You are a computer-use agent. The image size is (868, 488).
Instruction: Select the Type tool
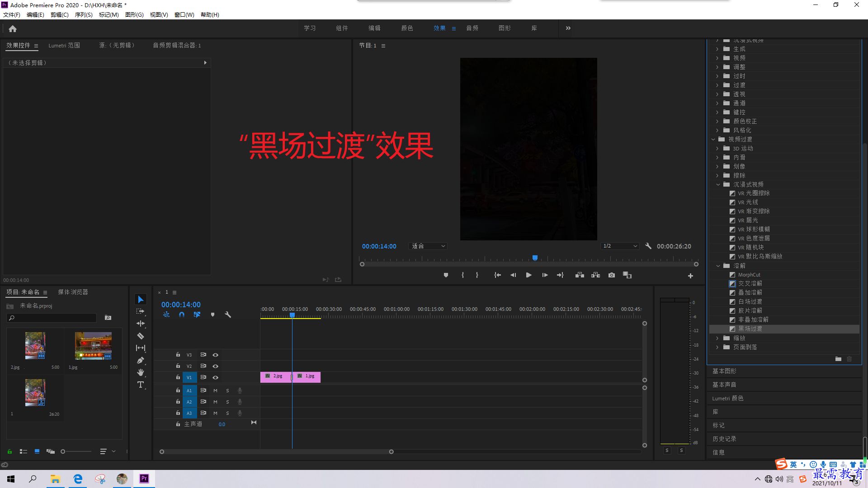pyautogui.click(x=140, y=385)
